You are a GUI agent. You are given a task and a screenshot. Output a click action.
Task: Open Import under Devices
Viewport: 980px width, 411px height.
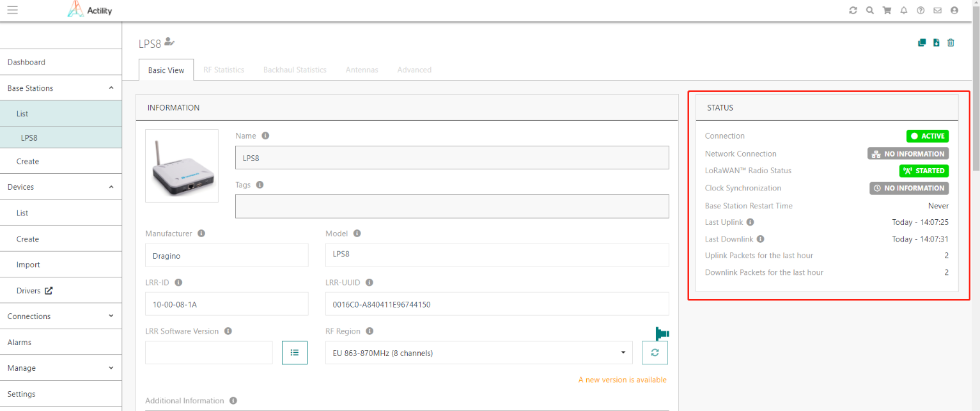[61, 265]
